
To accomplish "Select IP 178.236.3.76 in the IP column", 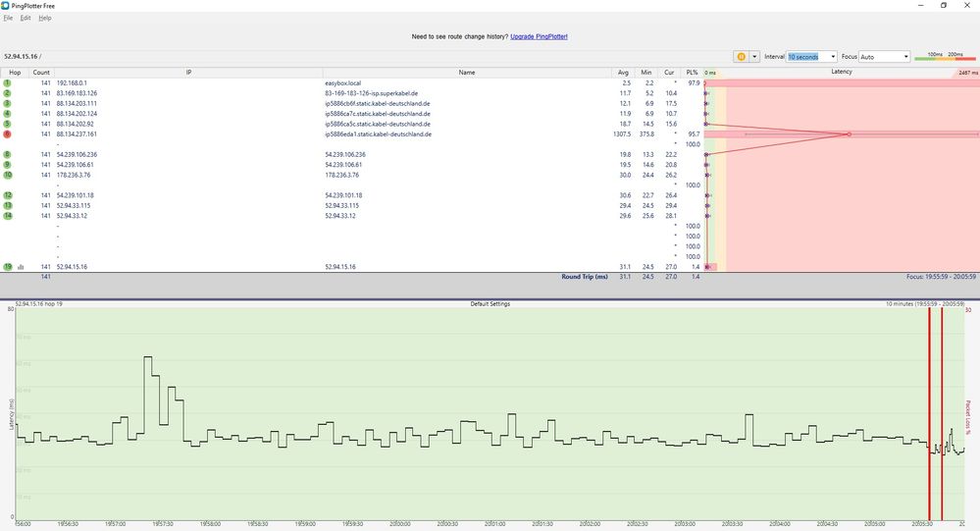I will [74, 175].
